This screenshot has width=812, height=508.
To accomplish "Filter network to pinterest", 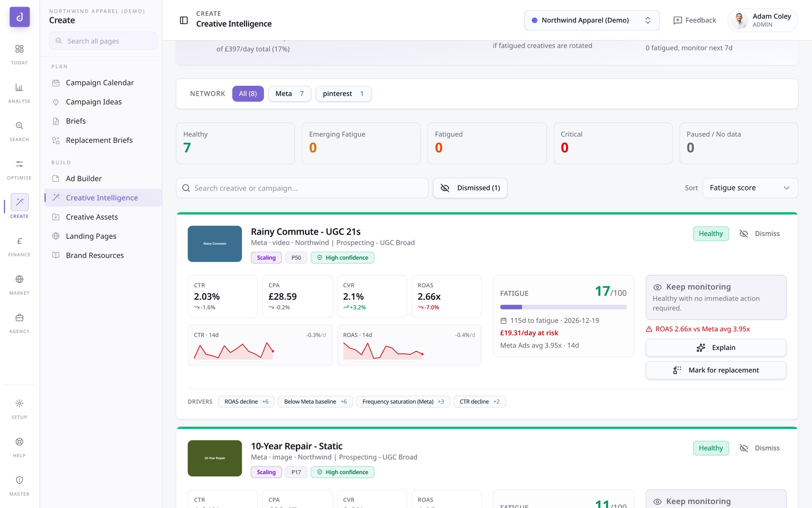I will coord(343,94).
